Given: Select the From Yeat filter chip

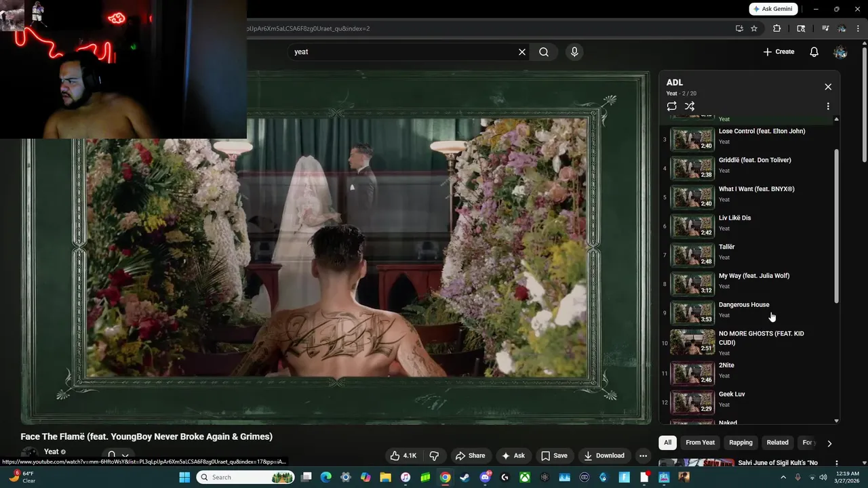Looking at the screenshot, I should (x=700, y=443).
